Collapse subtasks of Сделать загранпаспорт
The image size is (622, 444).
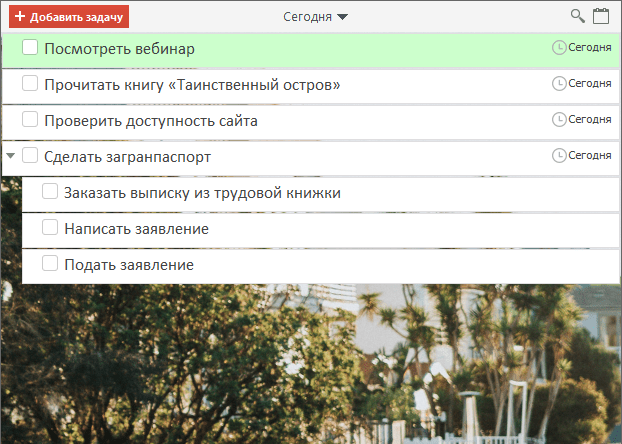click(x=11, y=156)
